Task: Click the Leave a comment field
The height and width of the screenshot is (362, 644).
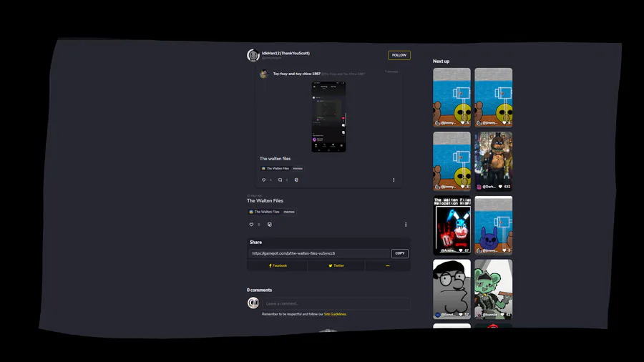Action: pos(336,304)
